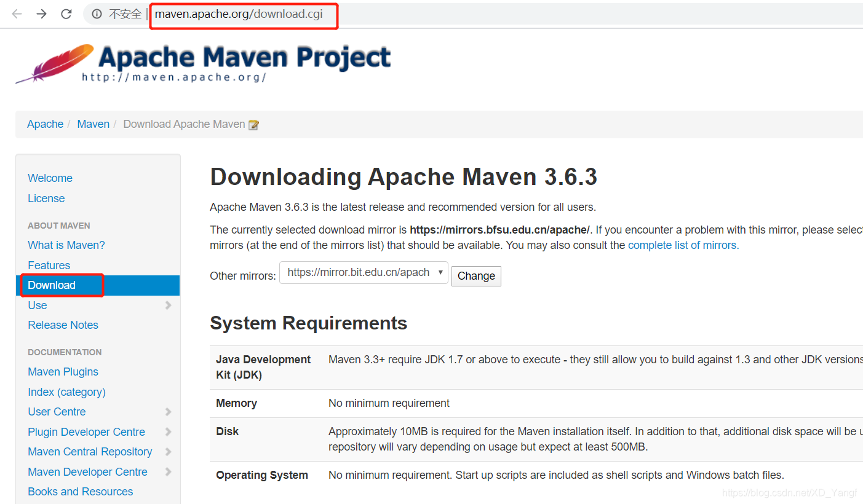This screenshot has width=863, height=504.
Task: Click the ABOUT MAVEN section label
Action: (x=59, y=226)
